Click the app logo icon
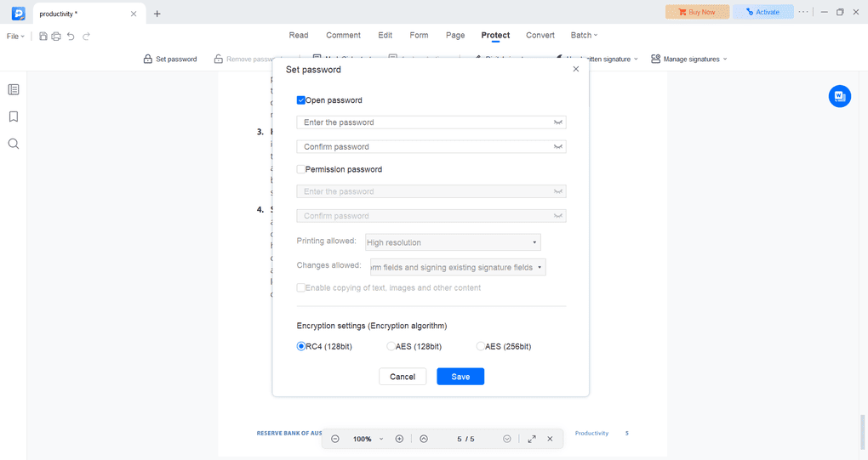The height and width of the screenshot is (460, 868). pyautogui.click(x=18, y=14)
